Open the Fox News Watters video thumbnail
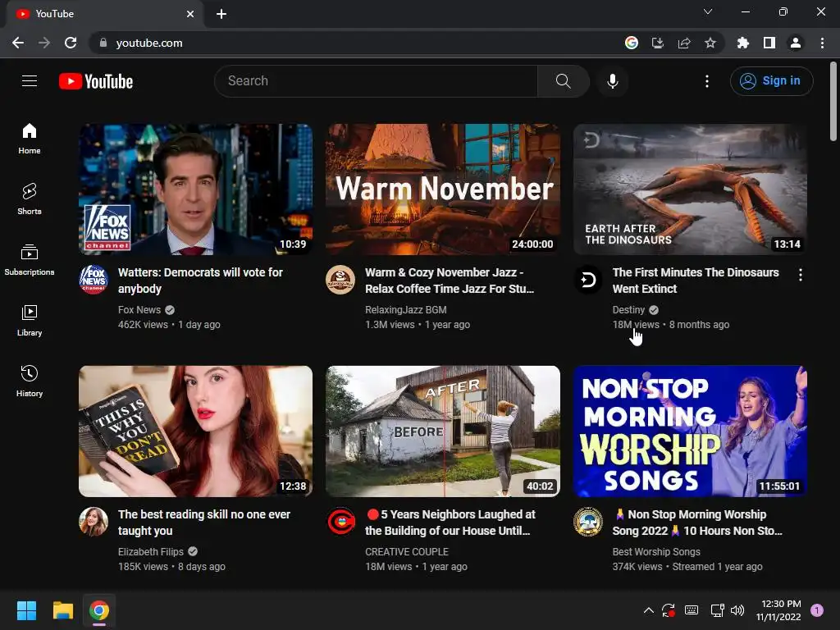This screenshot has height=630, width=840. click(x=195, y=189)
